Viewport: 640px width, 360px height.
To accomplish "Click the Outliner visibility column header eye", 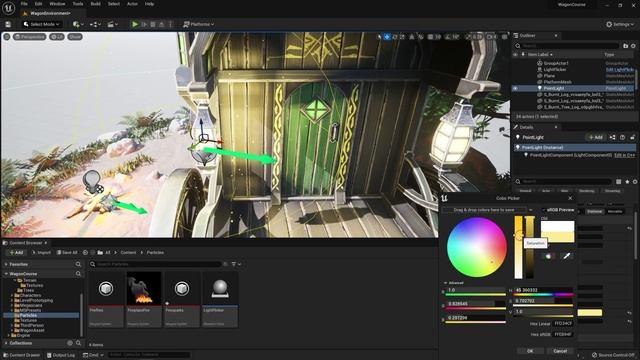I will pos(516,54).
